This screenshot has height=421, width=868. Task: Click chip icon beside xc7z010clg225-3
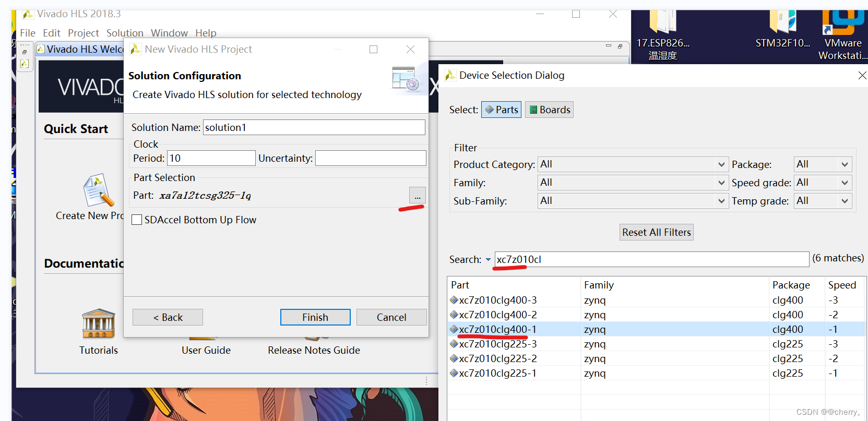[454, 344]
